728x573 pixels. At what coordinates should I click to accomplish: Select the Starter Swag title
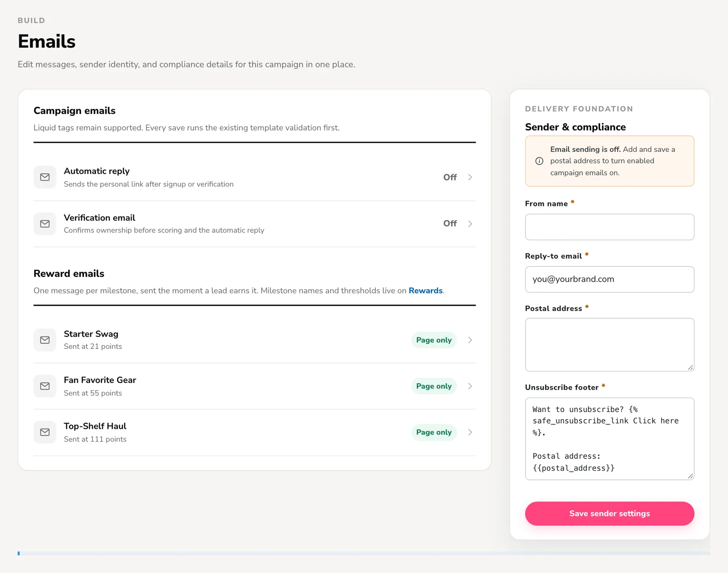click(91, 334)
